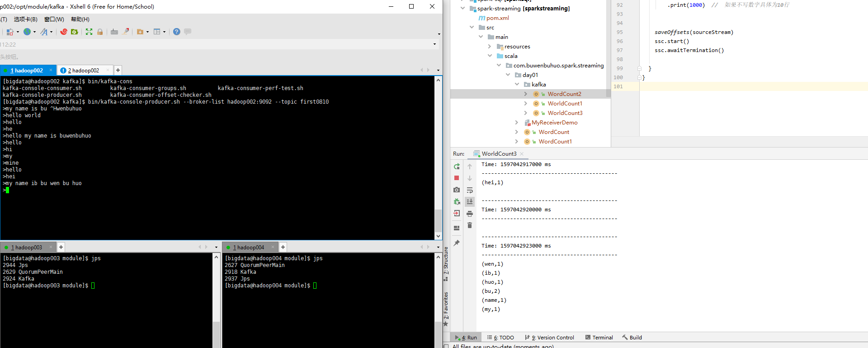
Task: Open the Structure side tool window
Action: (x=446, y=264)
